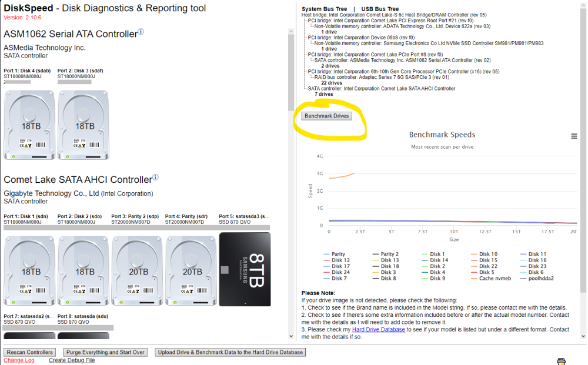The width and height of the screenshot is (588, 365).
Task: Toggle Disk 10 series in chart legend
Action: coord(484,254)
